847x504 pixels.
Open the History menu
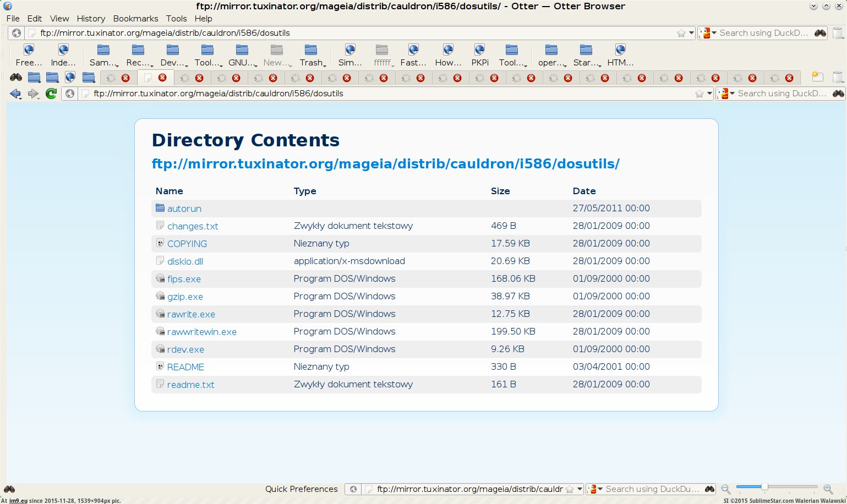[x=91, y=18]
